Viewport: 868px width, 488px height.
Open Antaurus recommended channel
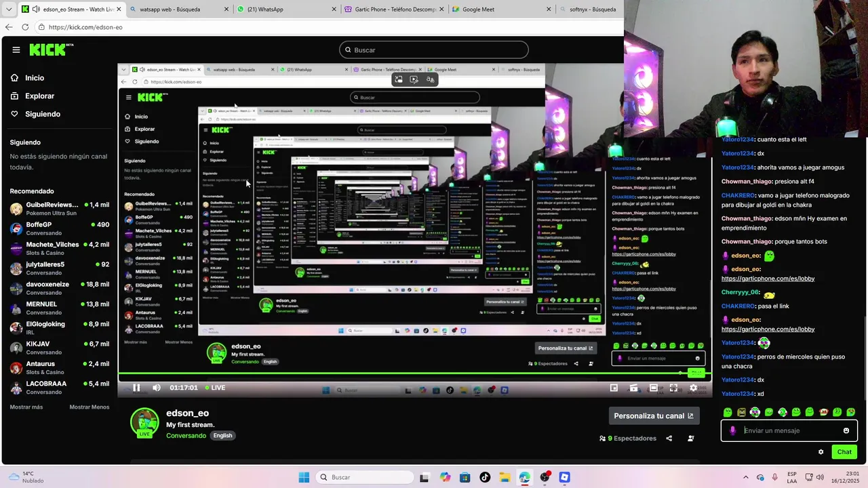[60, 367]
